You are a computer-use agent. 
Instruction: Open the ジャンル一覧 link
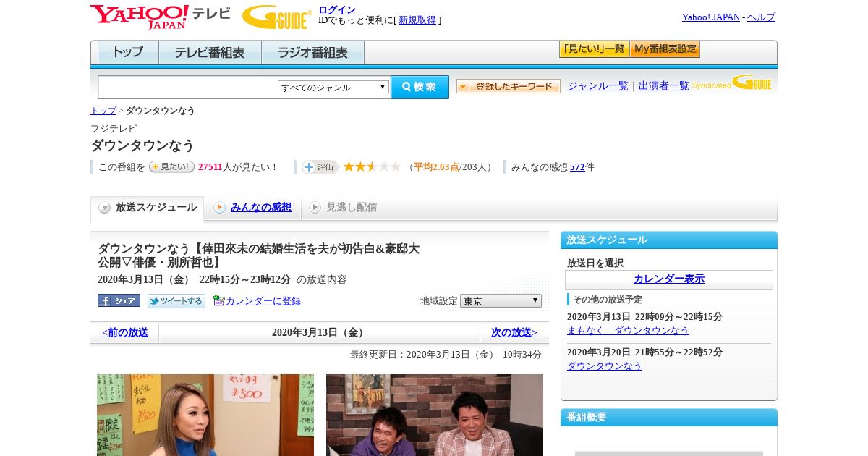click(x=598, y=85)
